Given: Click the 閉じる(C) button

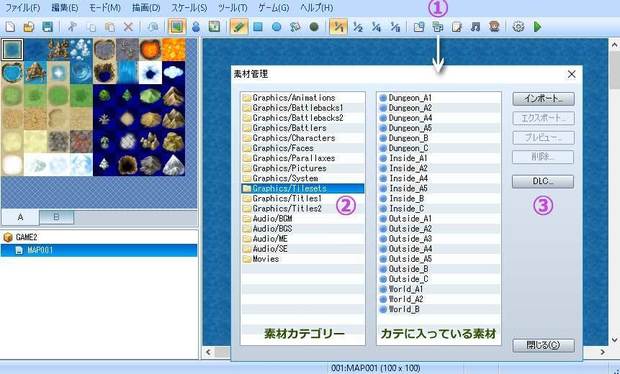Looking at the screenshot, I should [543, 345].
